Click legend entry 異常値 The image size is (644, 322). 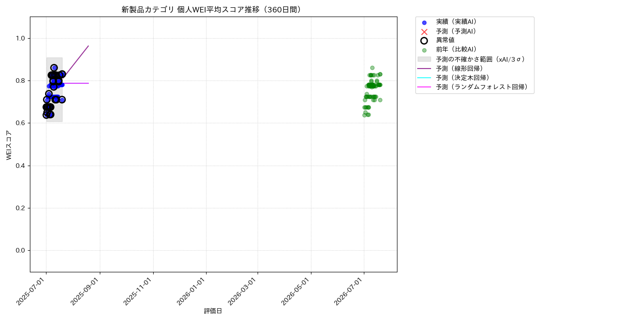pos(445,40)
